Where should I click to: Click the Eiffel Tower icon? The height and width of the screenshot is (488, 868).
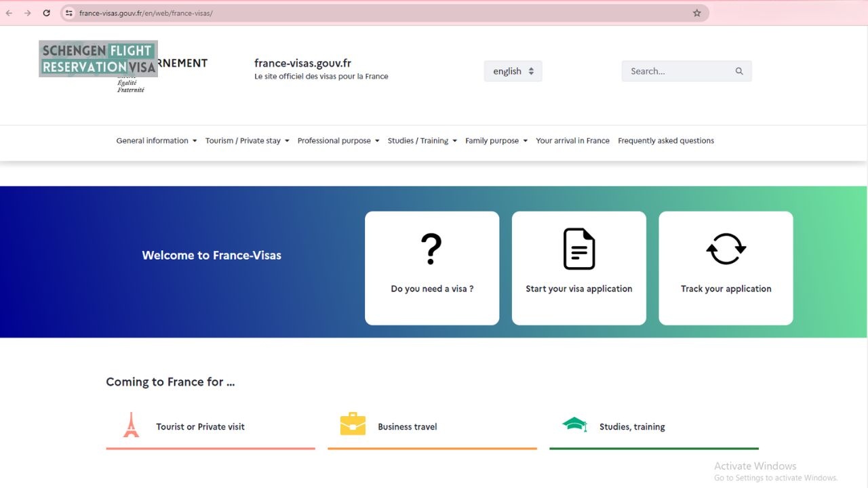131,425
